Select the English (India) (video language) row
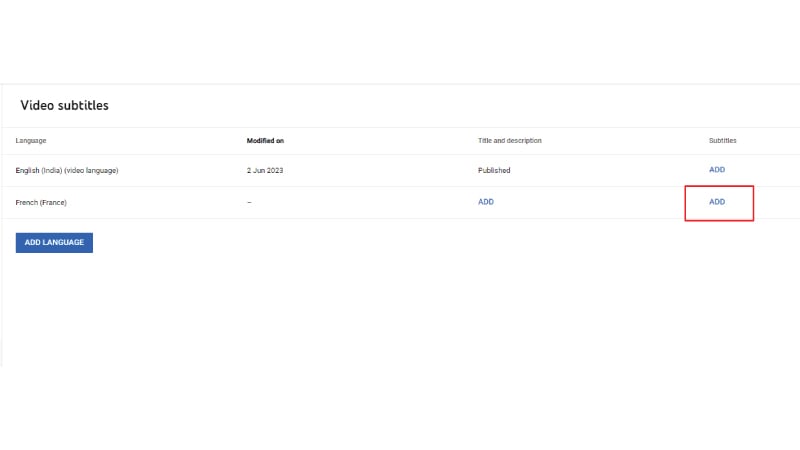 click(400, 170)
